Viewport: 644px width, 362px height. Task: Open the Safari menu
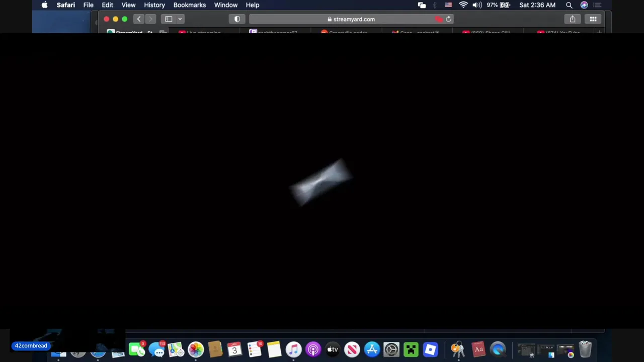65,5
